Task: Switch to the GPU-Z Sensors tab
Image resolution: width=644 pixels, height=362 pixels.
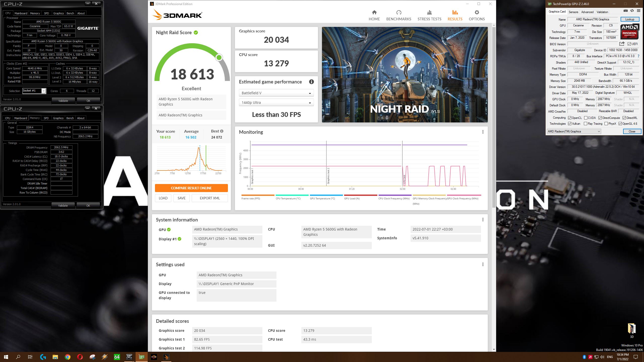Action: click(x=573, y=12)
